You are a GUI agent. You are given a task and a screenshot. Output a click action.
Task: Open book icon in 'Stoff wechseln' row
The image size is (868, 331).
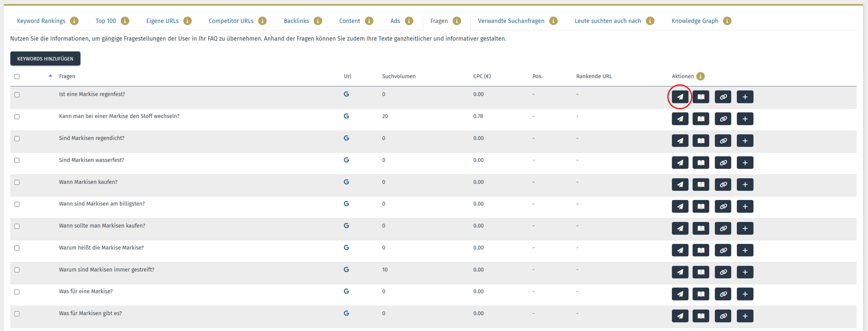point(701,119)
